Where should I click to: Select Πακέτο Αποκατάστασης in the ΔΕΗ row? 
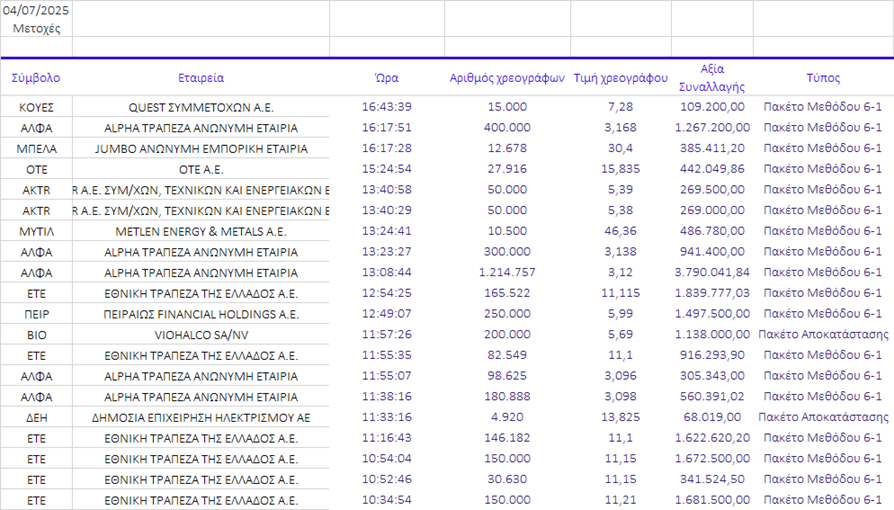click(x=822, y=417)
